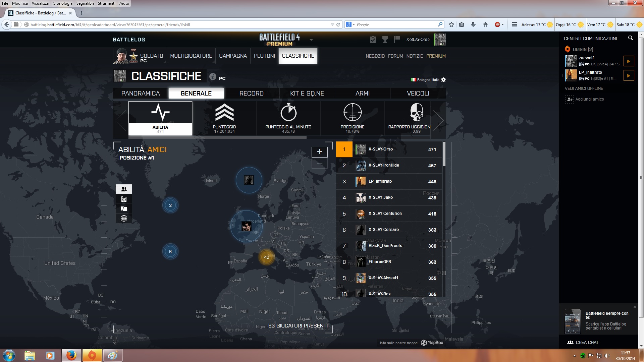Viewport: 644px width, 362px height.
Task: Select the Abilità skill stat tile
Action: coord(160,118)
